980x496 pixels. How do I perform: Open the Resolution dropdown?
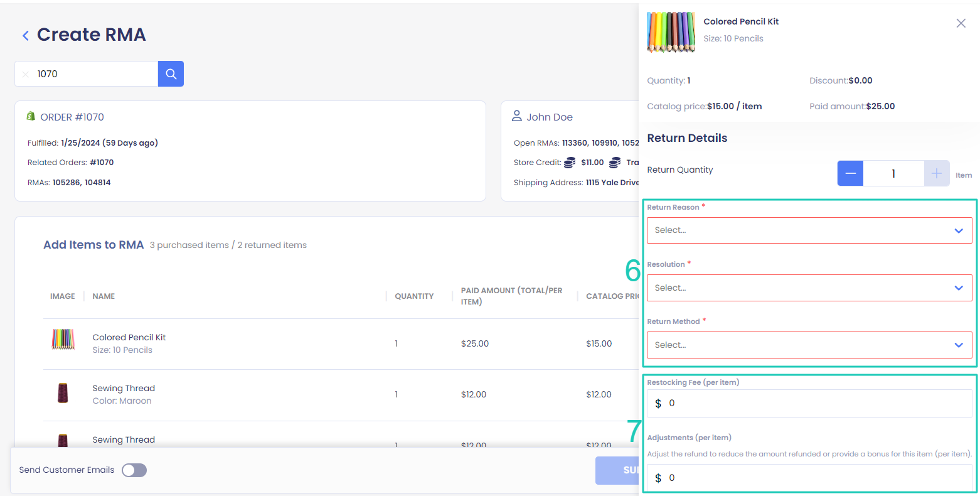[x=809, y=288]
